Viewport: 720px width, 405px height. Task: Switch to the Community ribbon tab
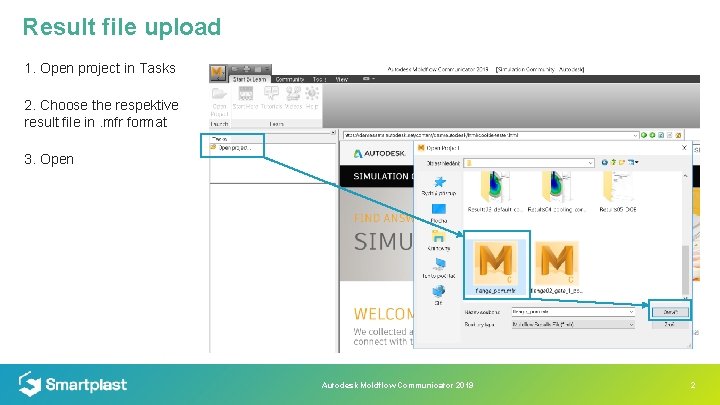[x=290, y=79]
